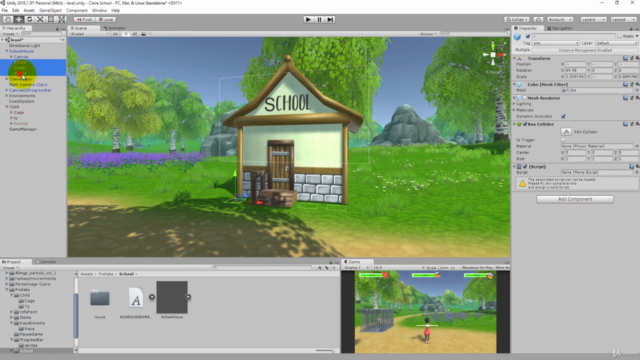Screen dimensions: 640x360
Task: Click the Edit Collider icon button
Action: [566, 131]
